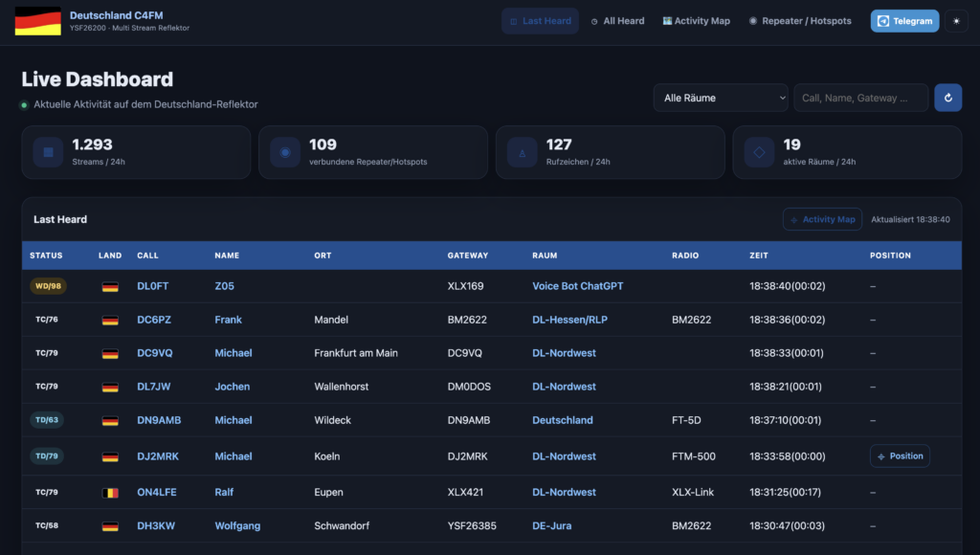Click the TD/63 status badge
This screenshot has width=980, height=555.
coord(47,420)
